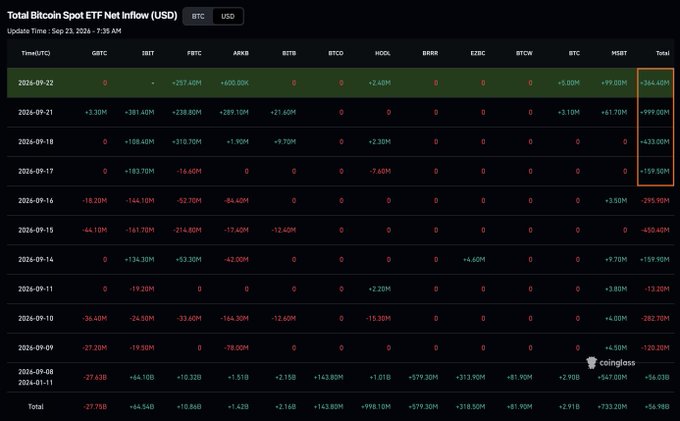680x421 pixels.
Task: Click the BRRR column header
Action: [x=430, y=53]
